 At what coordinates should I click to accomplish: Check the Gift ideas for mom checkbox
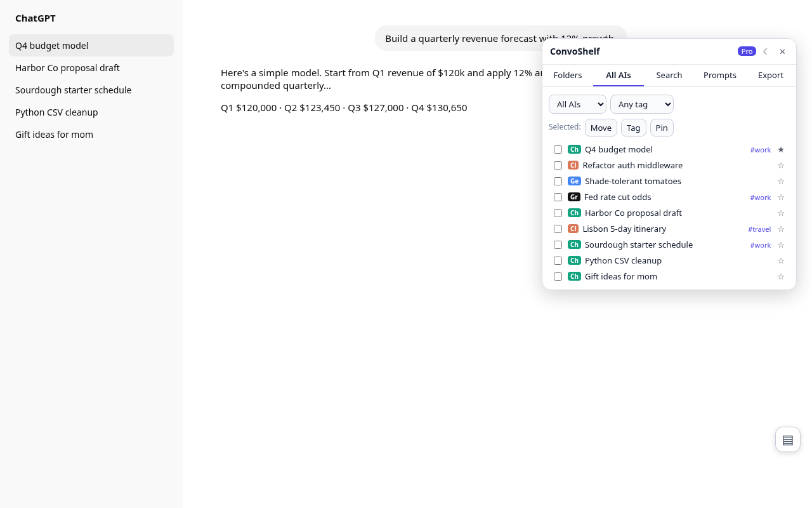click(x=558, y=277)
